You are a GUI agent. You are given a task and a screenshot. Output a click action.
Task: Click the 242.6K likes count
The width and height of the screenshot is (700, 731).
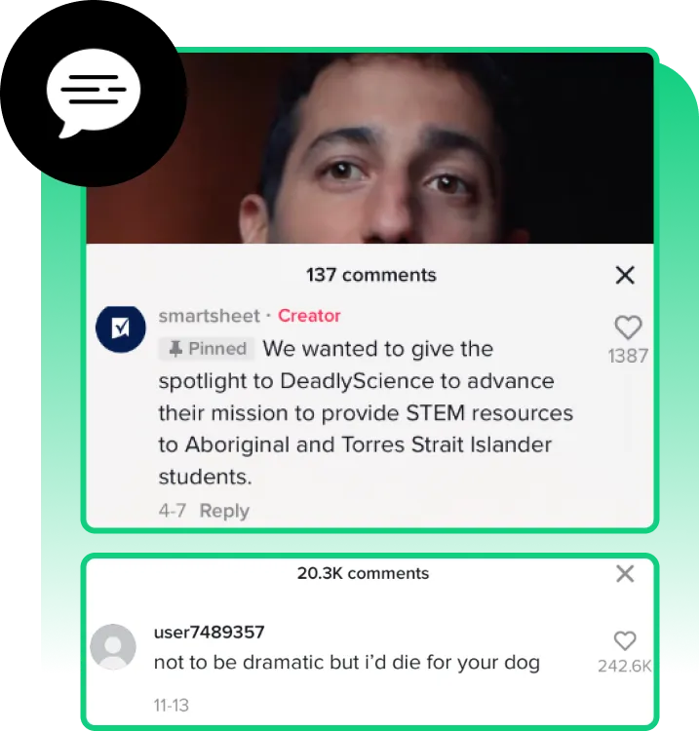click(625, 667)
